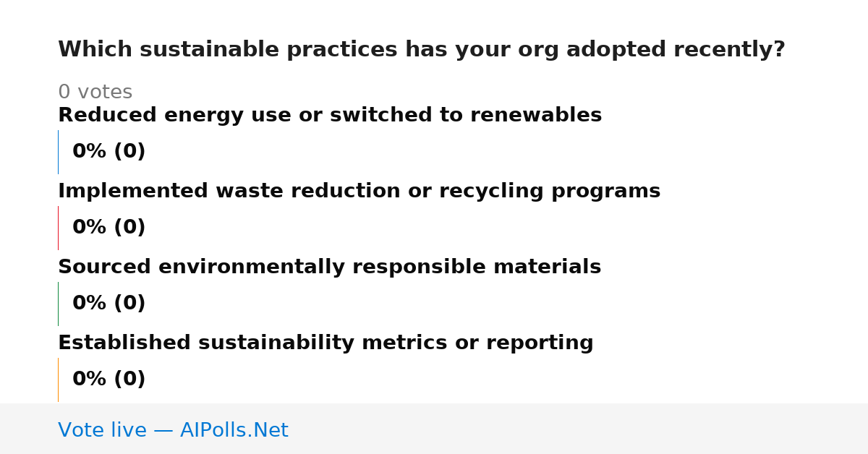Image resolution: width=868 pixels, height=454 pixels.
Task: Click the AIPolls.Net site name in footer
Action: point(234,430)
